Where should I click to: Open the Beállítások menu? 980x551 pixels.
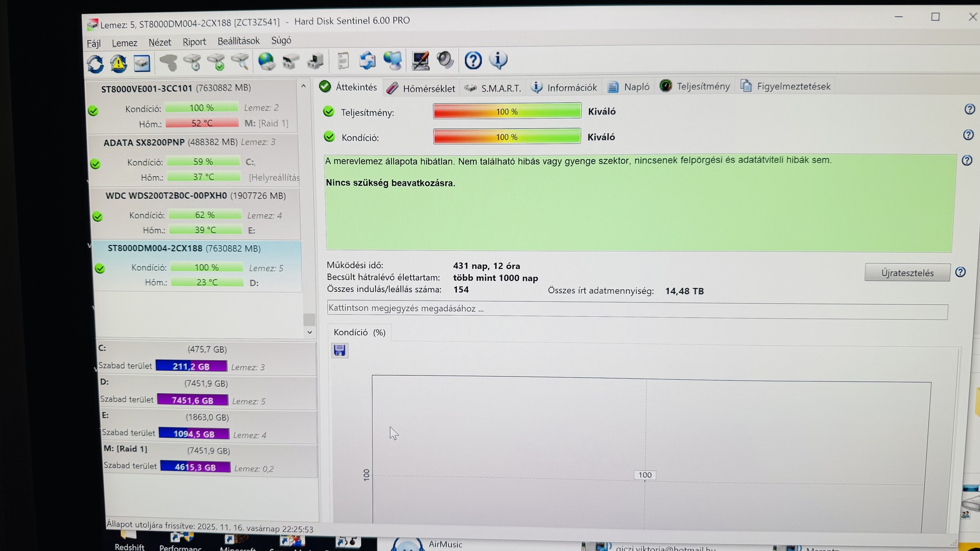pyautogui.click(x=238, y=41)
